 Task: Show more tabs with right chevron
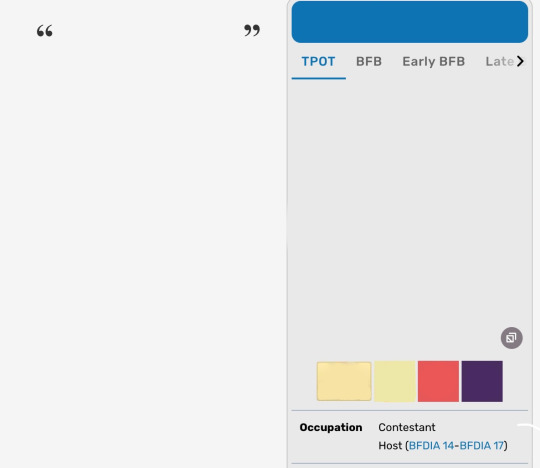[520, 61]
